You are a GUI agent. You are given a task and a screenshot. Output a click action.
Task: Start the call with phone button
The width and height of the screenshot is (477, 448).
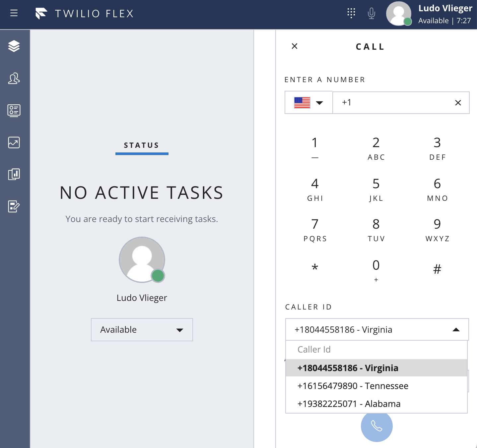(376, 426)
